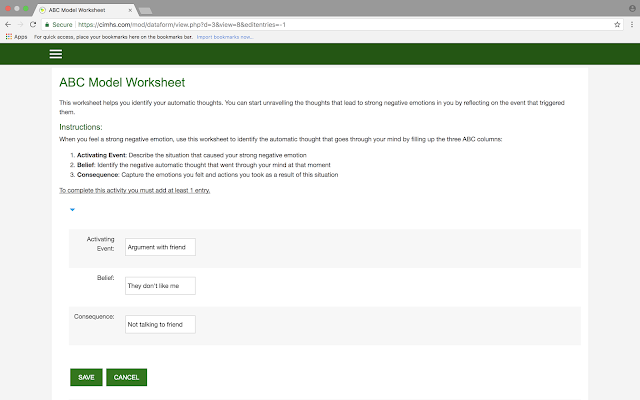Click the Import bookmarks now link
The image size is (640, 400).
click(224, 37)
